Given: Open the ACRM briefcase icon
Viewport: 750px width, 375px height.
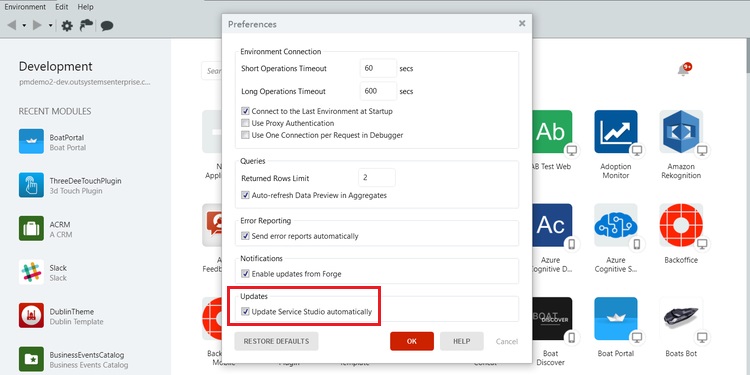Looking at the screenshot, I should click(31, 229).
